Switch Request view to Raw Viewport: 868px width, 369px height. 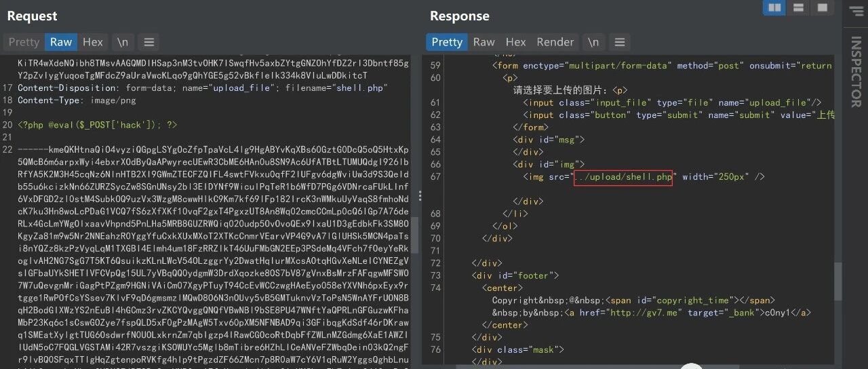point(61,42)
